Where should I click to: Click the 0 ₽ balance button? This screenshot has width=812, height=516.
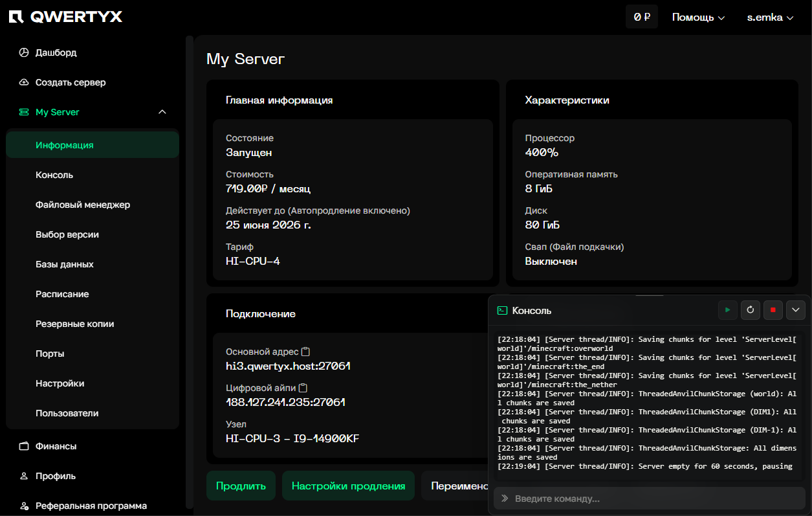point(642,17)
